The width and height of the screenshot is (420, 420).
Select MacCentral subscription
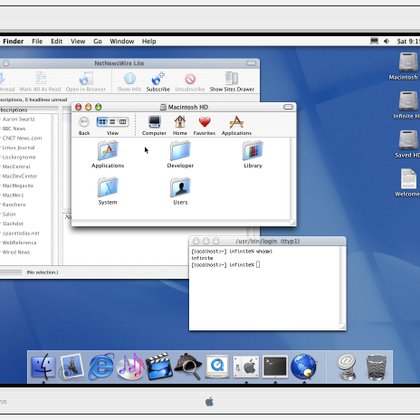tap(16, 167)
